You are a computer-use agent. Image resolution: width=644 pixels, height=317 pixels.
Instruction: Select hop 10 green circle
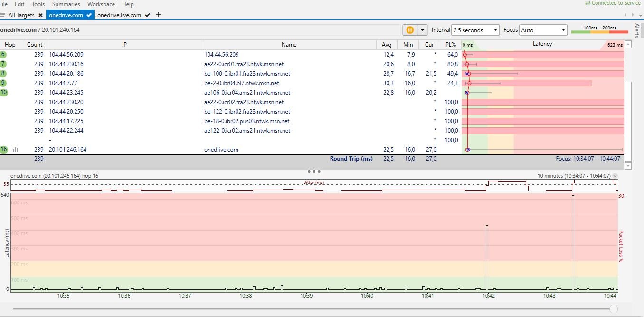[x=4, y=92]
